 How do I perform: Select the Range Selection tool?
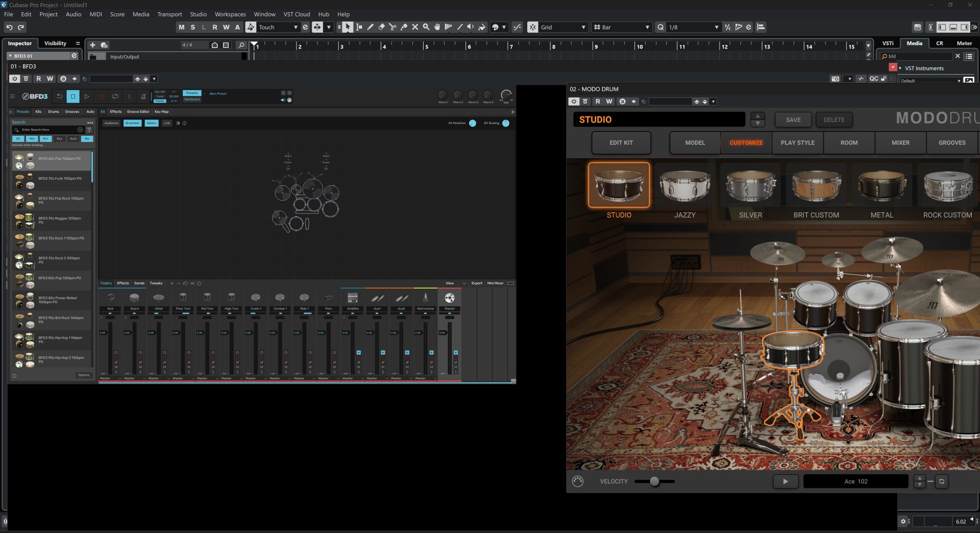tap(359, 27)
